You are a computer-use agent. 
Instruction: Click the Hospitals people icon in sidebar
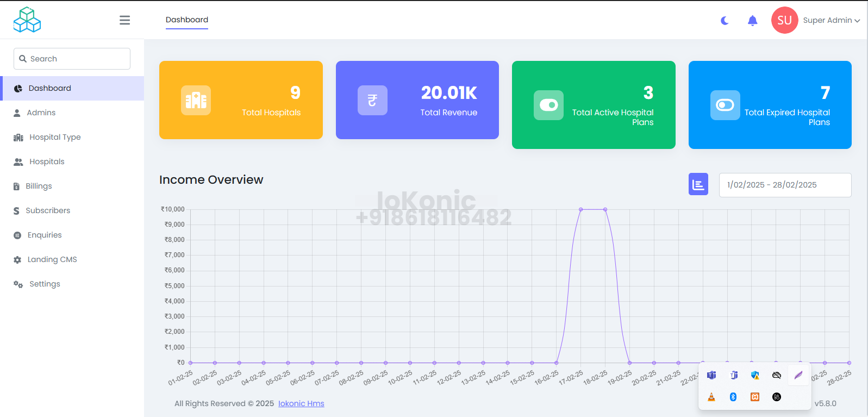coord(18,162)
